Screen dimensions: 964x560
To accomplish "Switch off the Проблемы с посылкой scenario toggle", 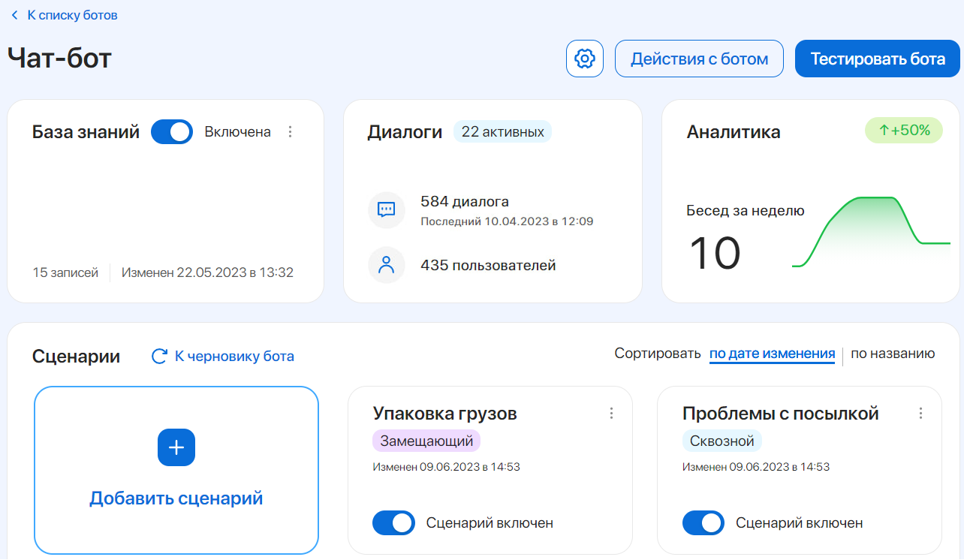I will [703, 523].
